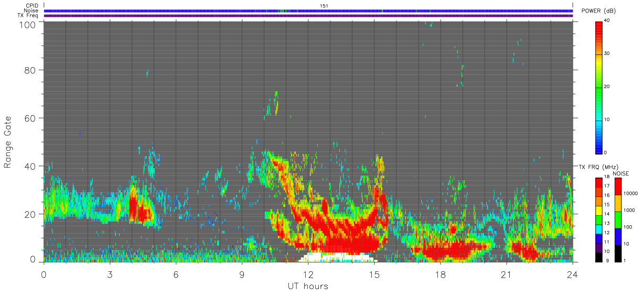Click the 40 tick on the power colorbar
Viewport: 644px width, 297px height.
point(607,20)
